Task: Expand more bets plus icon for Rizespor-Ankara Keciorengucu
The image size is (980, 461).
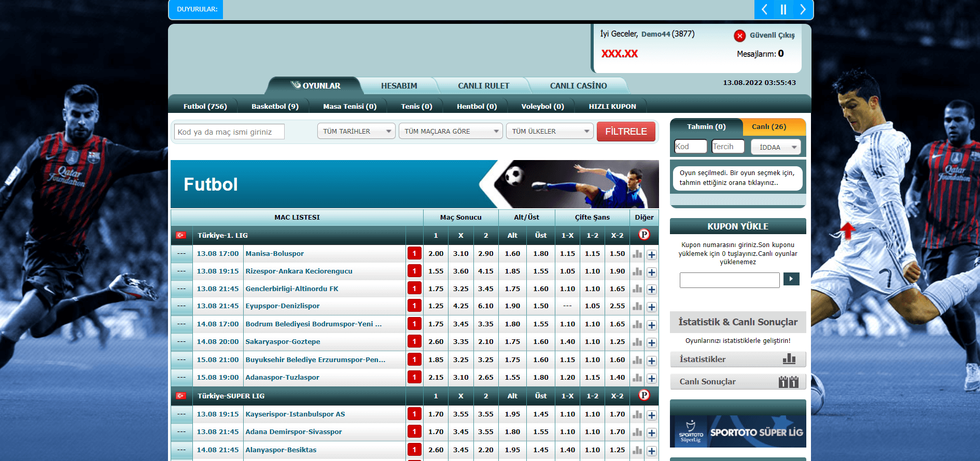Action: (x=652, y=272)
